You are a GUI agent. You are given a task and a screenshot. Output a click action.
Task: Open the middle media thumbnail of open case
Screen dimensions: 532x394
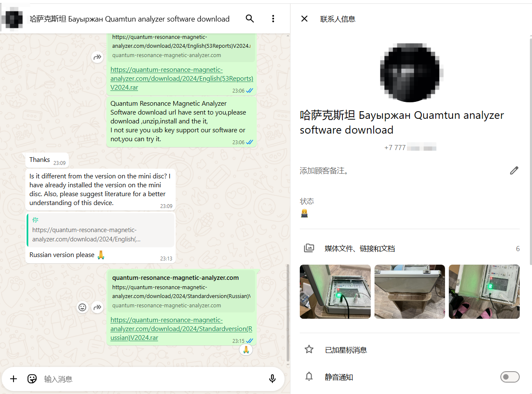coord(410,292)
